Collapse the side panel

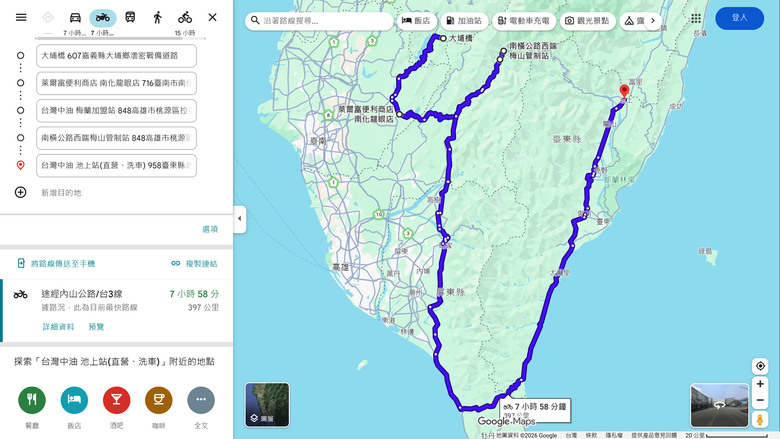(239, 219)
